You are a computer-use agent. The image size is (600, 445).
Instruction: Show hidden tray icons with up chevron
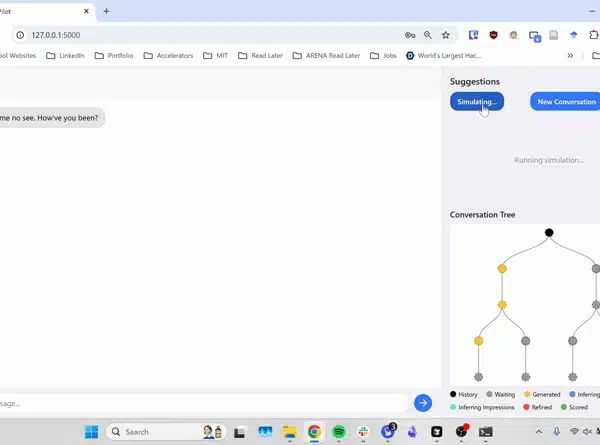click(x=539, y=432)
